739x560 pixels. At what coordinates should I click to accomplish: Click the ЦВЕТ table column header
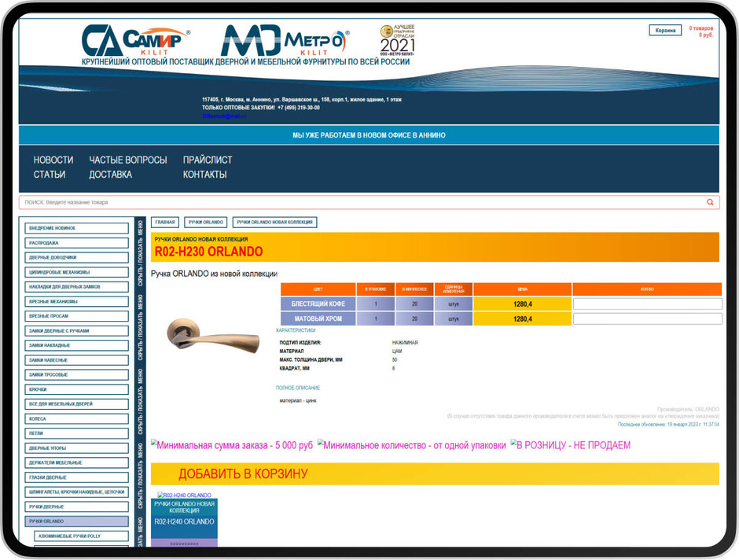click(x=318, y=289)
